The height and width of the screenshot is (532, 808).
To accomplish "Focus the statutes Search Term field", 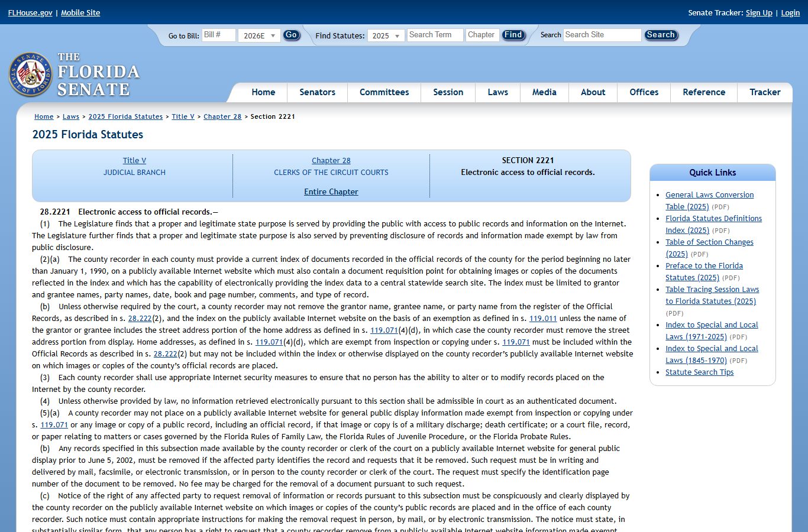I will [x=435, y=35].
